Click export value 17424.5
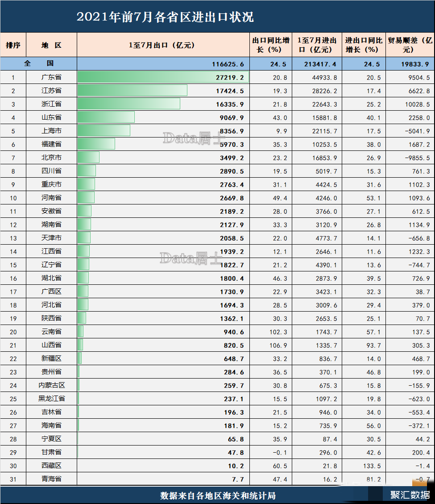The height and width of the screenshot is (504, 435). 230,91
